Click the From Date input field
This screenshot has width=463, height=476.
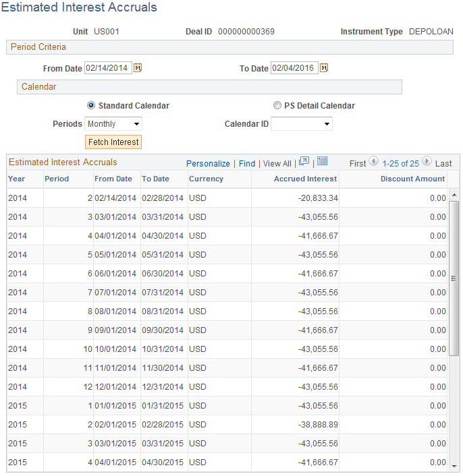pyautogui.click(x=108, y=67)
